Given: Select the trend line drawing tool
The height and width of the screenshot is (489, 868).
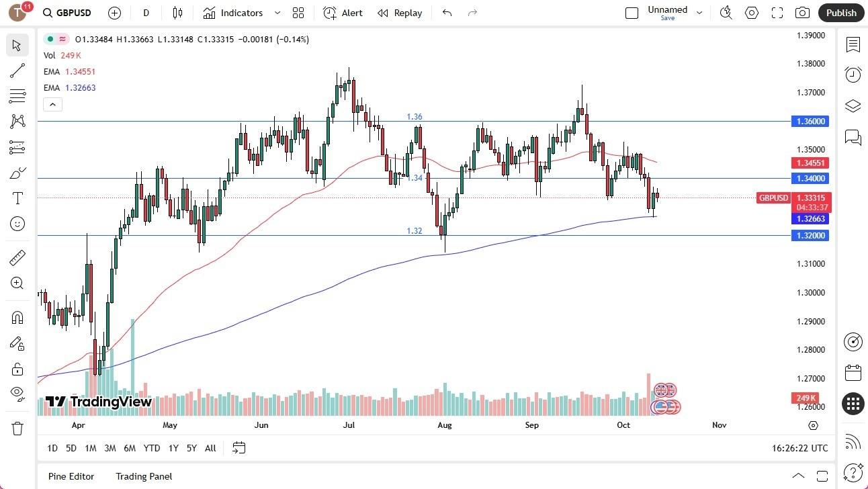Looking at the screenshot, I should [x=17, y=71].
